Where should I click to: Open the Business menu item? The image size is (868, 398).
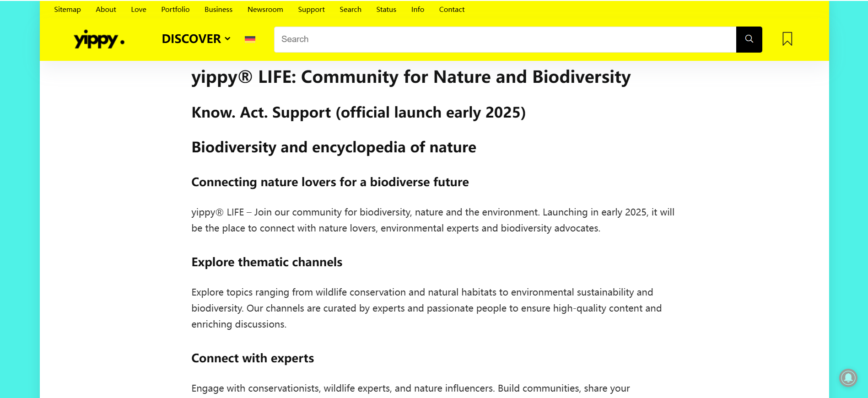(x=218, y=9)
